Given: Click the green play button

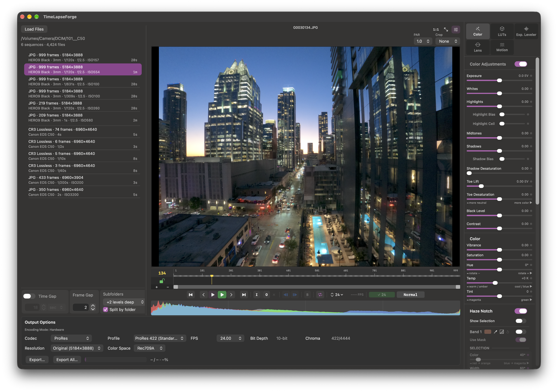Looking at the screenshot, I should (222, 295).
